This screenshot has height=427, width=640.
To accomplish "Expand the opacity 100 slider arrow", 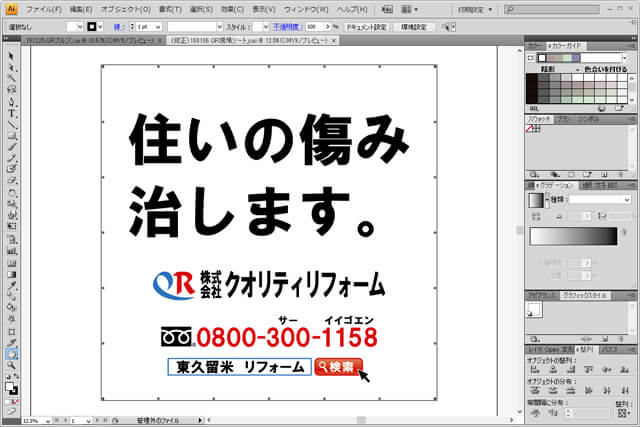I will pos(327,27).
